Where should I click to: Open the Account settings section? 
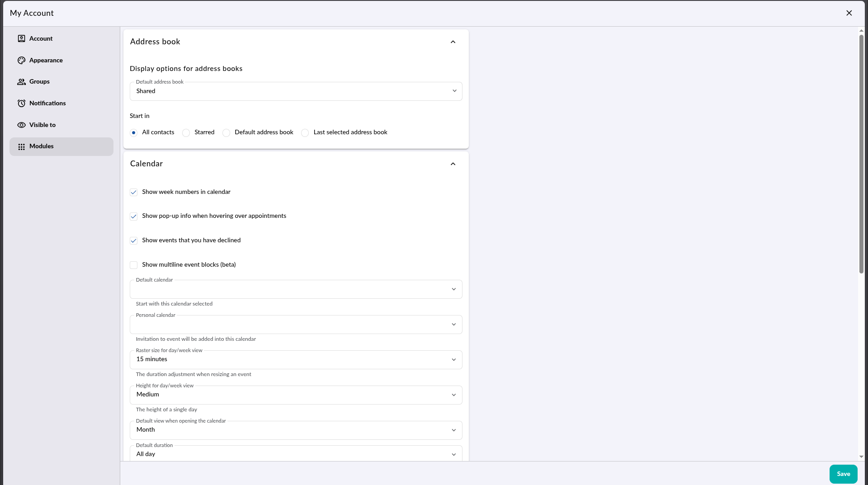(61, 39)
